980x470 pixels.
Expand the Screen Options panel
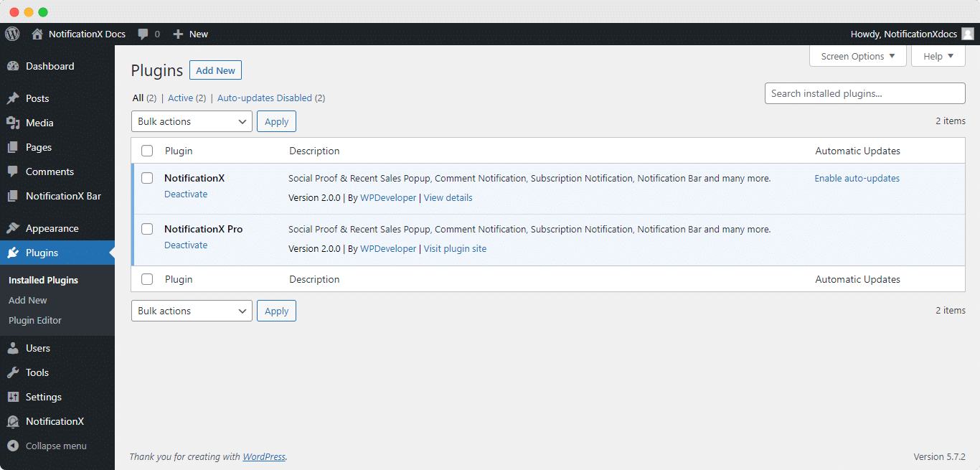tap(857, 56)
